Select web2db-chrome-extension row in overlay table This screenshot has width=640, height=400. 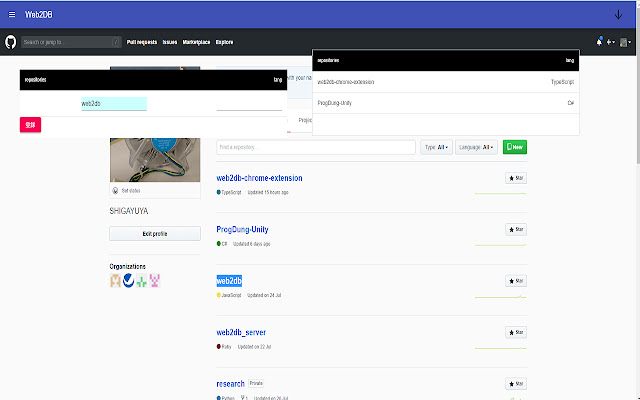pyautogui.click(x=446, y=82)
